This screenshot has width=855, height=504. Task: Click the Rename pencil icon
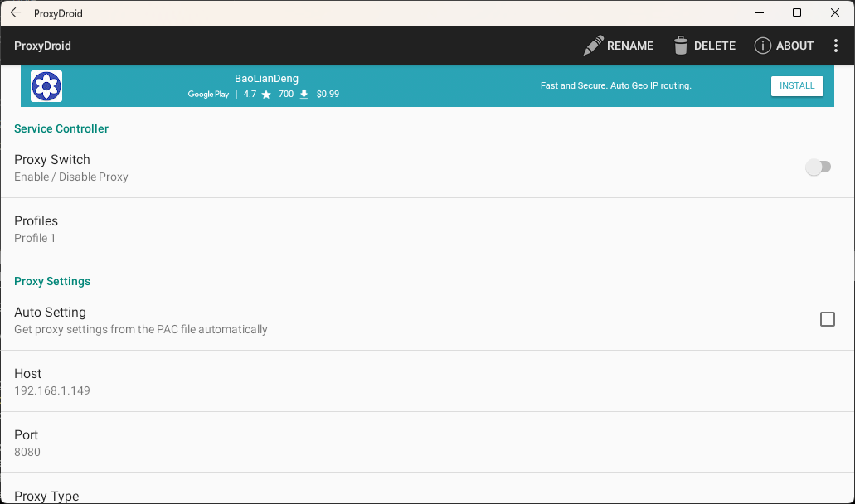pyautogui.click(x=593, y=46)
